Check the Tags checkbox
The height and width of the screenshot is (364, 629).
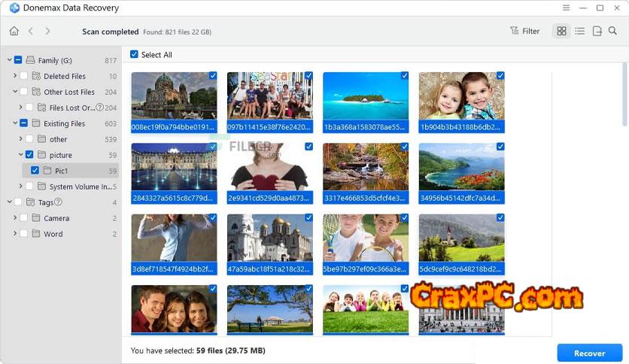click(18, 202)
